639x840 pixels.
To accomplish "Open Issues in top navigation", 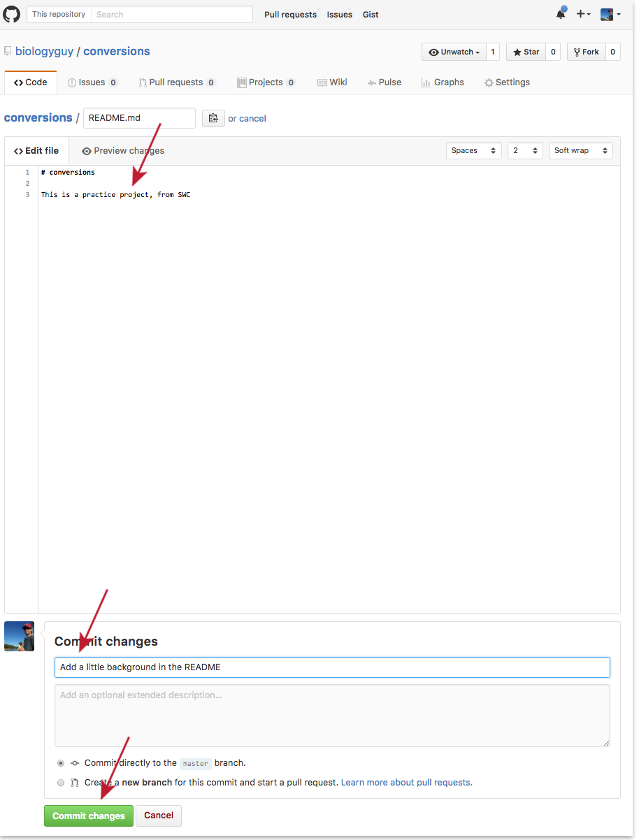I will [x=340, y=15].
